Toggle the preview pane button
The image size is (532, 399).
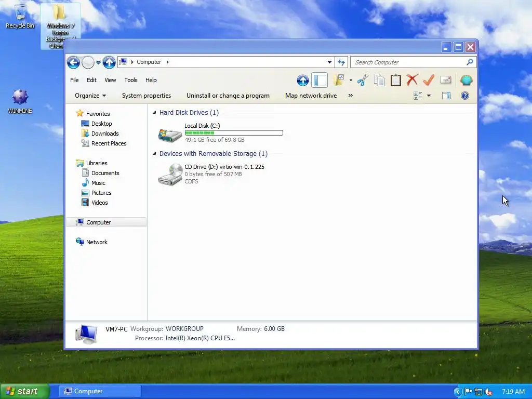446,96
